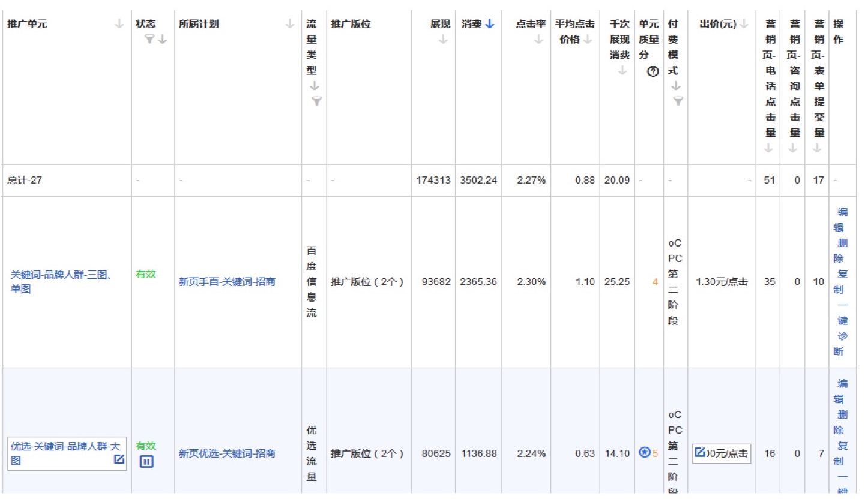Click 一键诊断 for the first unit
868x502 pixels.
pos(842,336)
